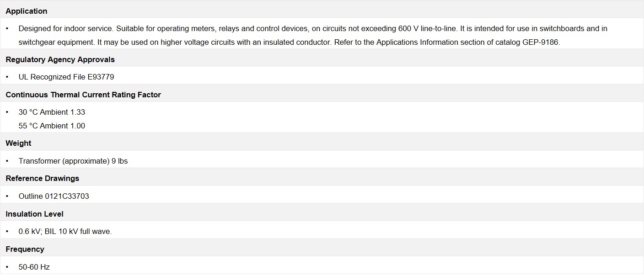Click the 30 °C Ambient 1.33 line
Viewport: 644px width, 276px height.
[x=52, y=112]
